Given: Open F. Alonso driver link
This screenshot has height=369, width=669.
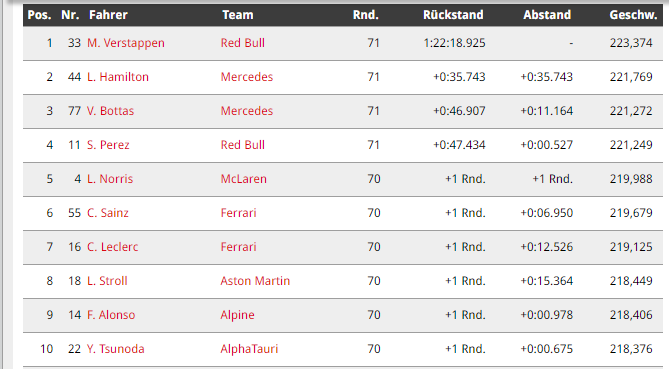Looking at the screenshot, I should click(x=111, y=315).
